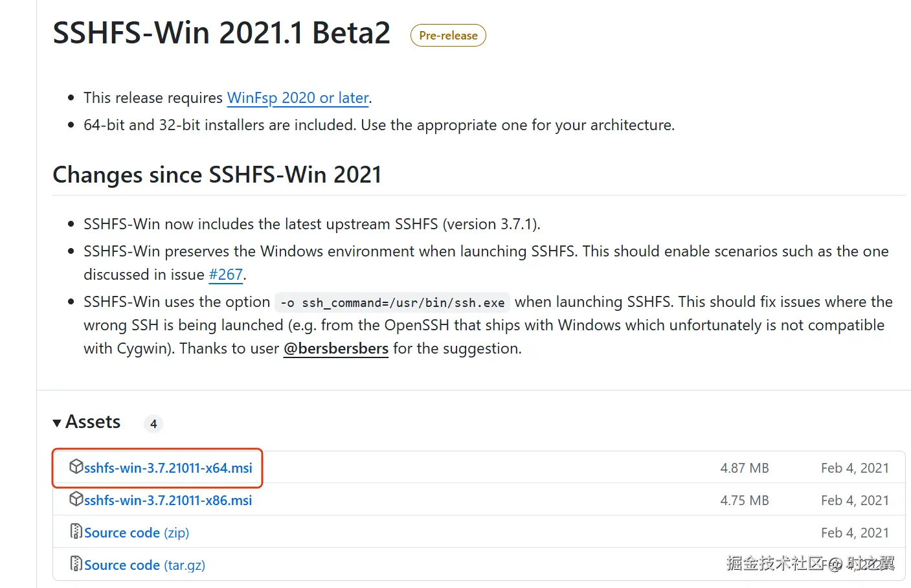Click the Assets count badge showing 4
This screenshot has height=588, width=911.
tap(153, 424)
